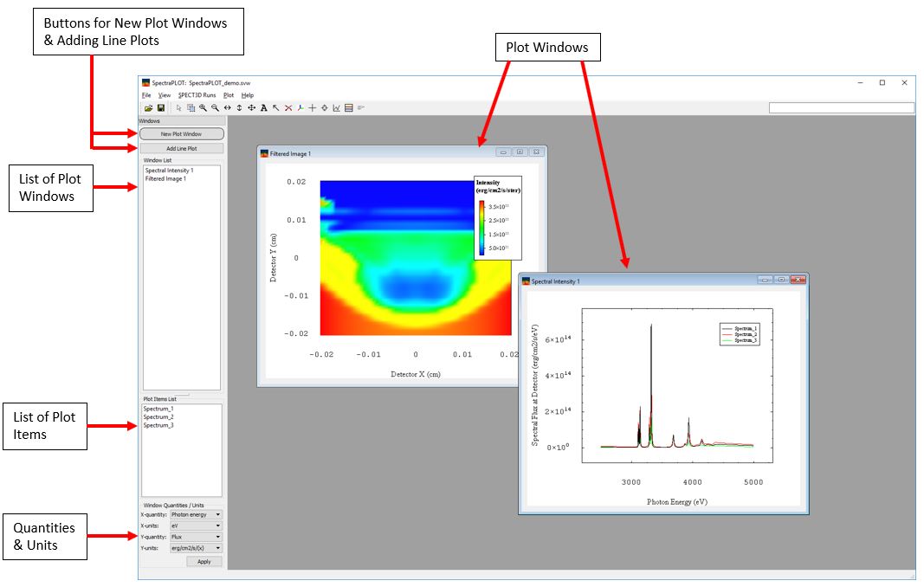Pick the crosshair cursor tool
Viewport: 924px width, 587px height.
[313, 108]
